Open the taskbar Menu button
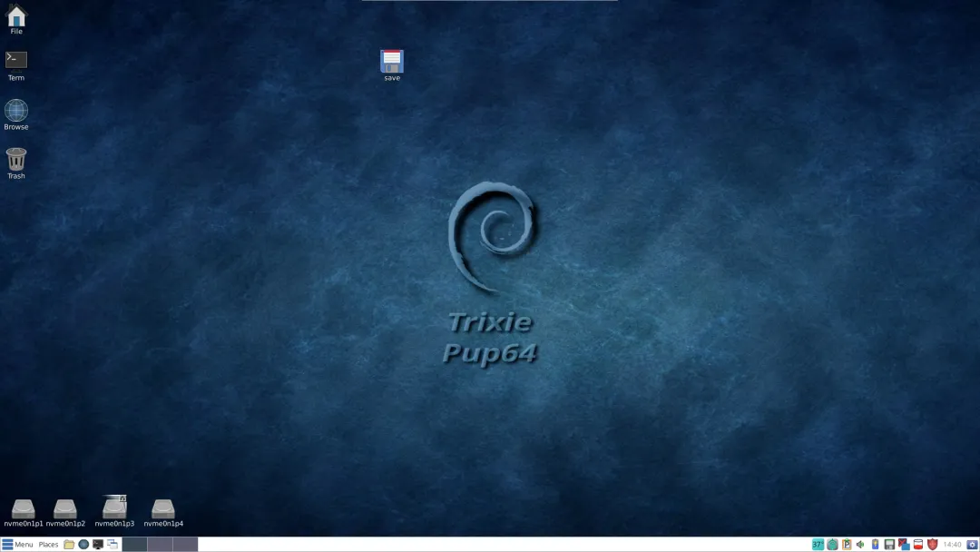 [17, 545]
